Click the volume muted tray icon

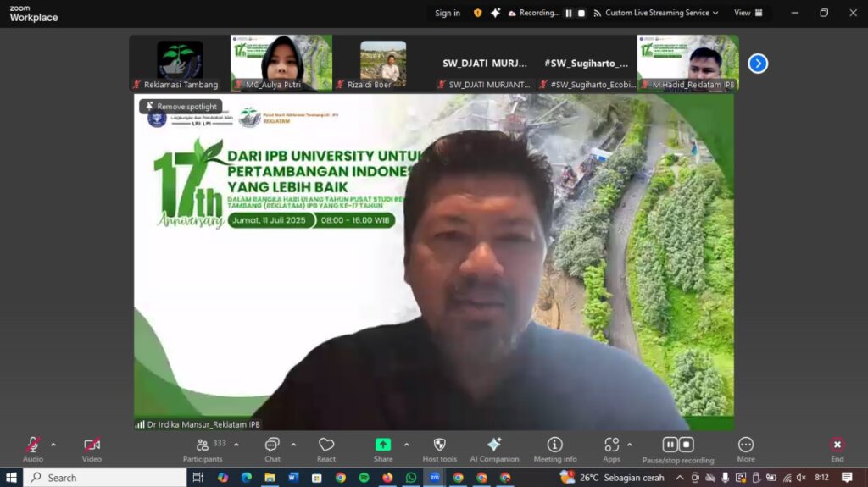[801, 477]
